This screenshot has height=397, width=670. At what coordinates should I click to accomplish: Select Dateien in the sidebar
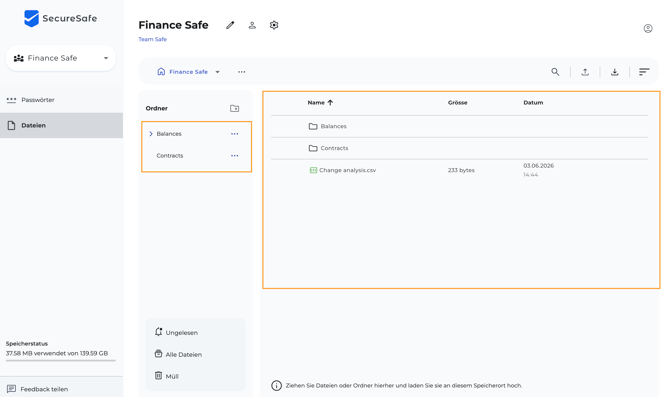[61, 125]
